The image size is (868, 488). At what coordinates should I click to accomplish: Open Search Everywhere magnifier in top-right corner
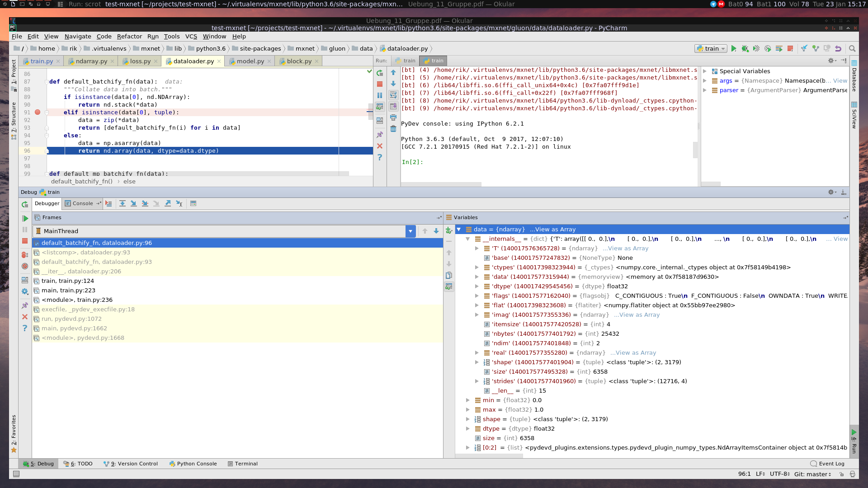pyautogui.click(x=852, y=48)
